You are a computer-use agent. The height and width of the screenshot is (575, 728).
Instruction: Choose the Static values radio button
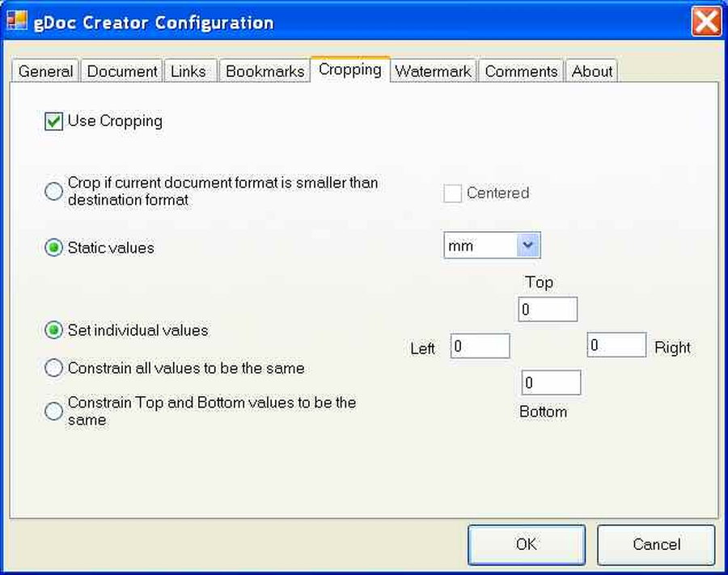(54, 247)
